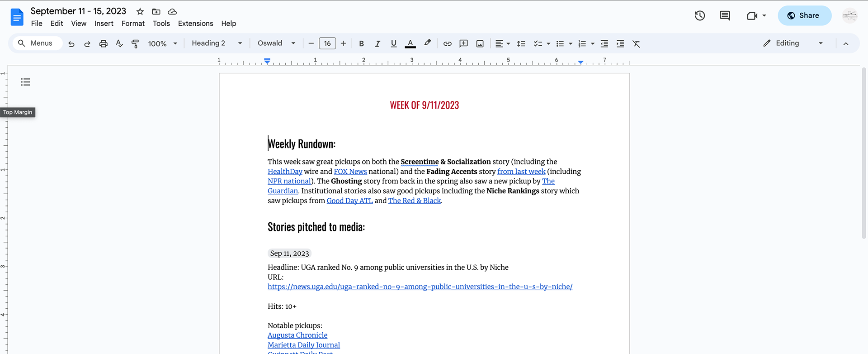The height and width of the screenshot is (354, 868).
Task: Star this document
Action: tap(140, 11)
